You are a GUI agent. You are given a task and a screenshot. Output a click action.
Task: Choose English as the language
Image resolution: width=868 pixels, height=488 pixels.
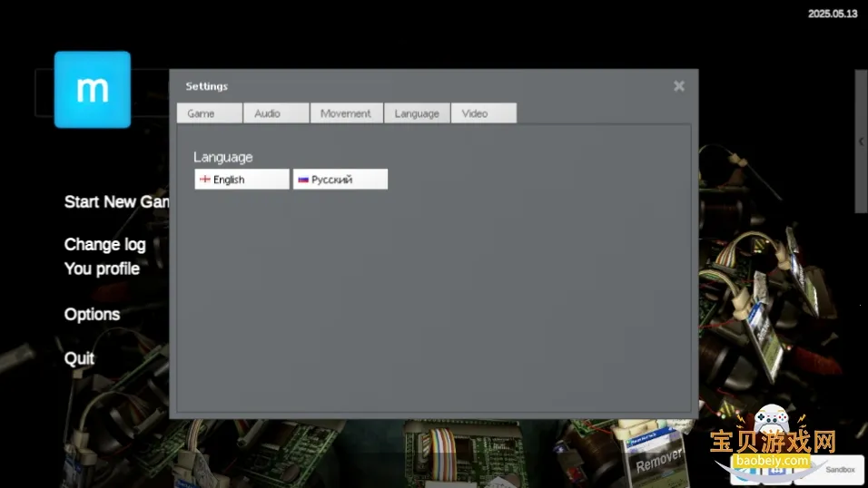click(x=242, y=180)
